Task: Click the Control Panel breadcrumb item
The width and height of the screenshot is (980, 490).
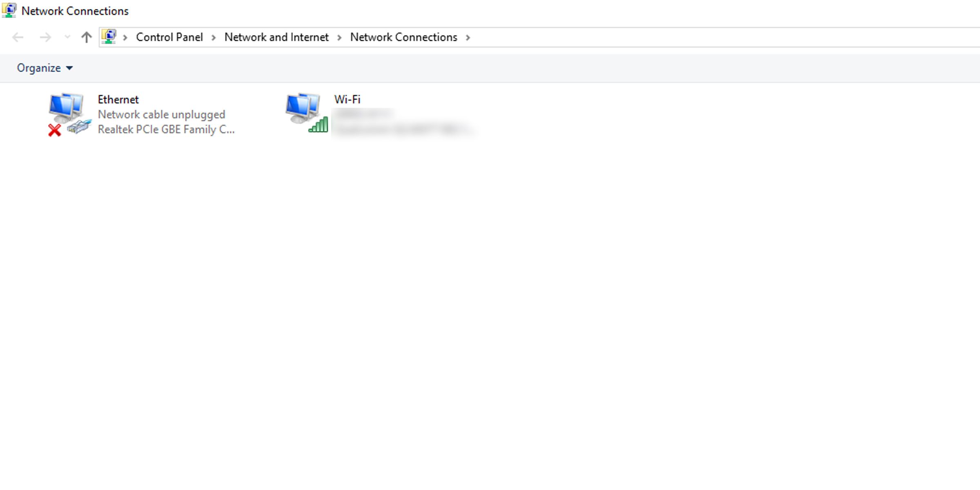Action: coord(169,37)
